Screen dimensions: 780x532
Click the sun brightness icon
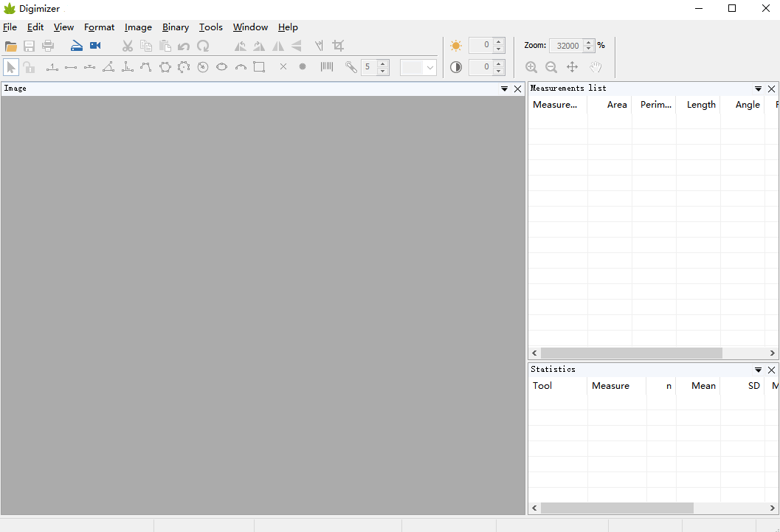point(455,46)
